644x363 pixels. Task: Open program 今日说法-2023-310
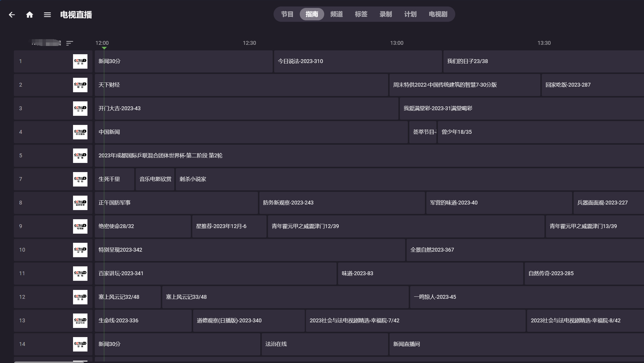(x=358, y=61)
